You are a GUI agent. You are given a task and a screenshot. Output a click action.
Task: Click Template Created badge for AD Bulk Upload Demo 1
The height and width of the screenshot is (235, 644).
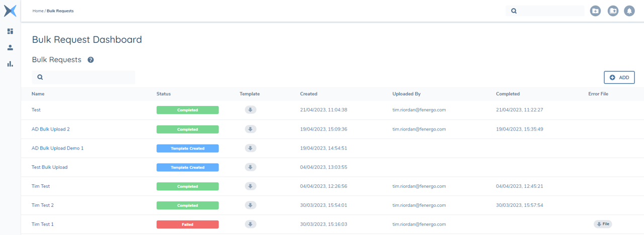[188, 148]
